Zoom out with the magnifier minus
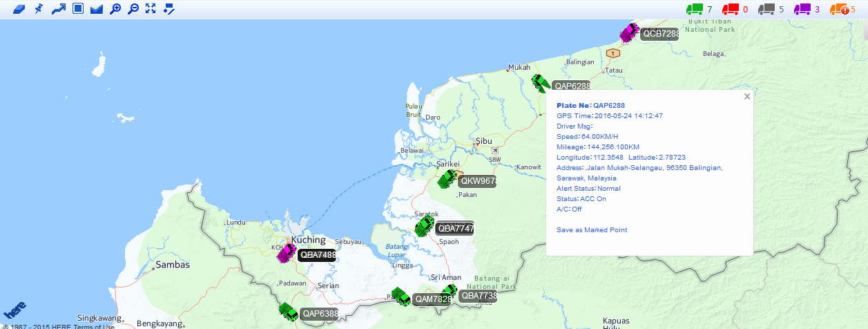The image size is (868, 329). pos(133,9)
